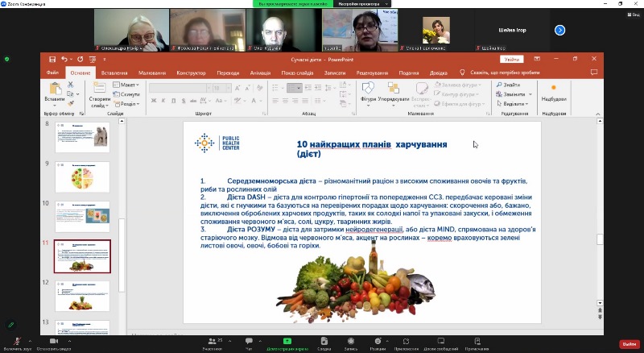Select slide 9 thumbnail with food plate
The height and width of the screenshot is (353, 644).
click(82, 177)
